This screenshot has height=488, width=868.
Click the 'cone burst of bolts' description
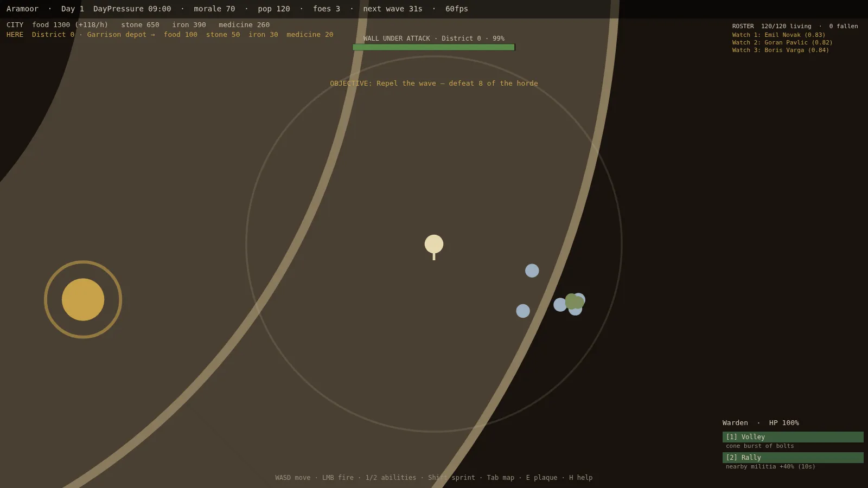(760, 446)
